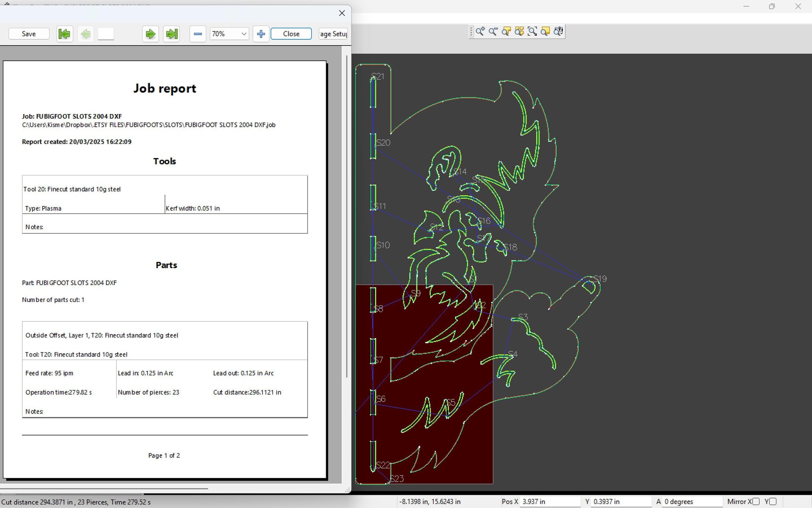Zoom to material sheet icon
The image size is (812, 508).
(545, 32)
